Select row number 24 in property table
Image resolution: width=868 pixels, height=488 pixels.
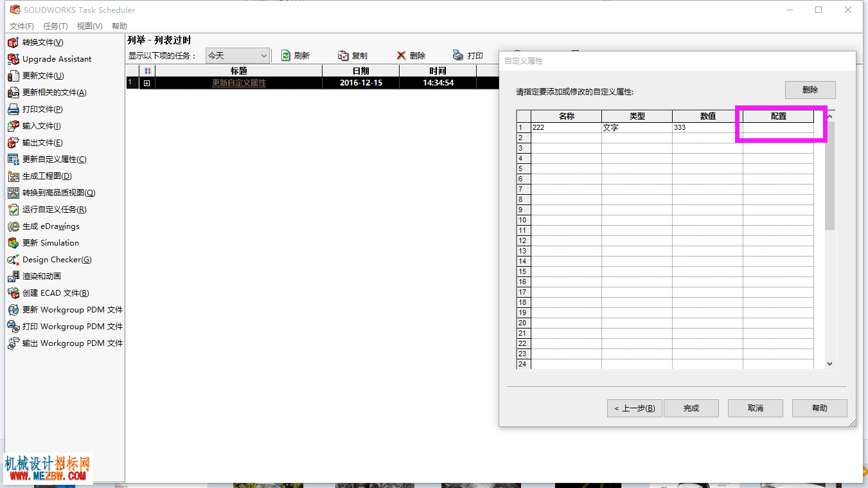tap(524, 364)
